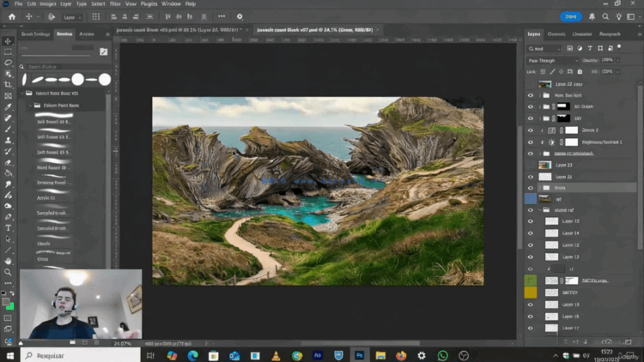This screenshot has width=644, height=362.
Task: Click the foreground color swatch
Action: 7,301
